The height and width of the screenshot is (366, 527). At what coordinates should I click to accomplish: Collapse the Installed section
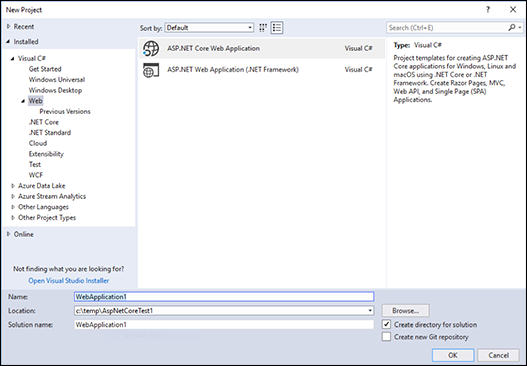click(x=8, y=42)
